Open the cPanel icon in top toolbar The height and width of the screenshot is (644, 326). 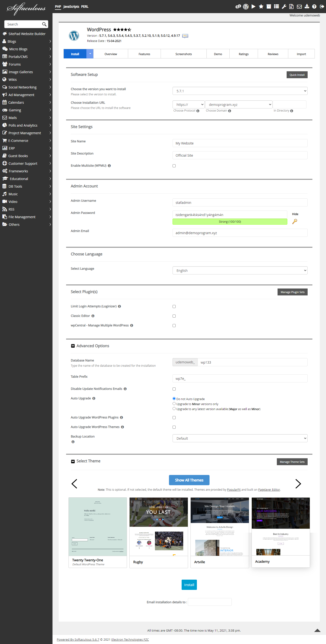tap(238, 6)
